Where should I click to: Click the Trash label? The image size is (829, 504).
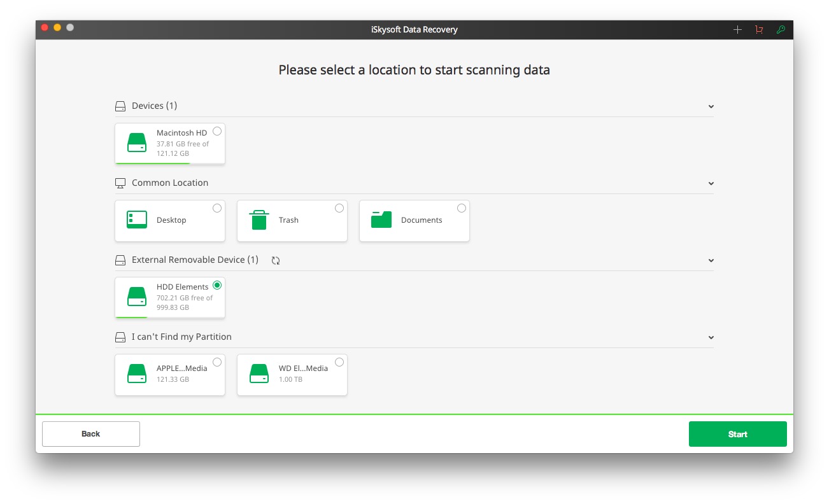coord(288,220)
